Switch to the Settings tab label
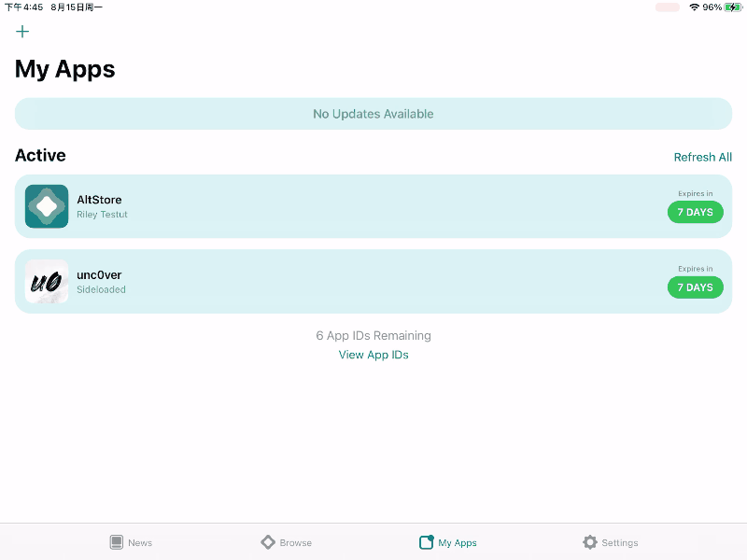Viewport: 747px width, 560px height. pos(620,543)
